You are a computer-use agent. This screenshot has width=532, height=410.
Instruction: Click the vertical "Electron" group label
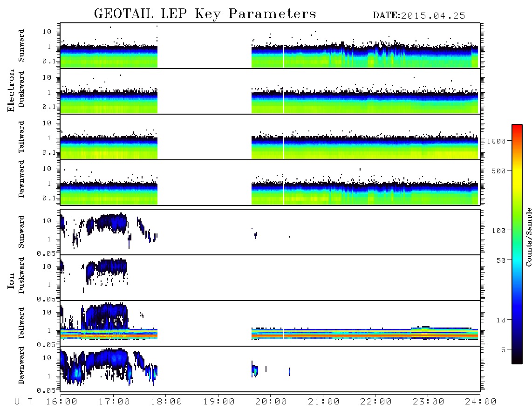coord(11,91)
